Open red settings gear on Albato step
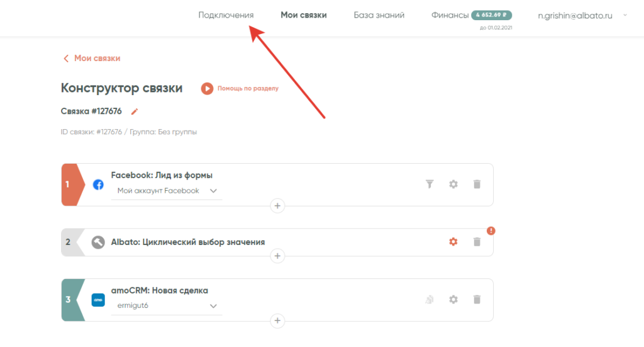The width and height of the screenshot is (644, 347). pos(453,242)
